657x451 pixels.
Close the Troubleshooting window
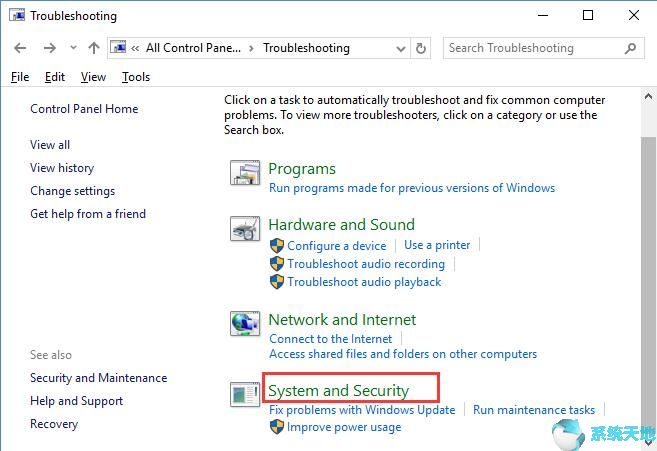(634, 16)
